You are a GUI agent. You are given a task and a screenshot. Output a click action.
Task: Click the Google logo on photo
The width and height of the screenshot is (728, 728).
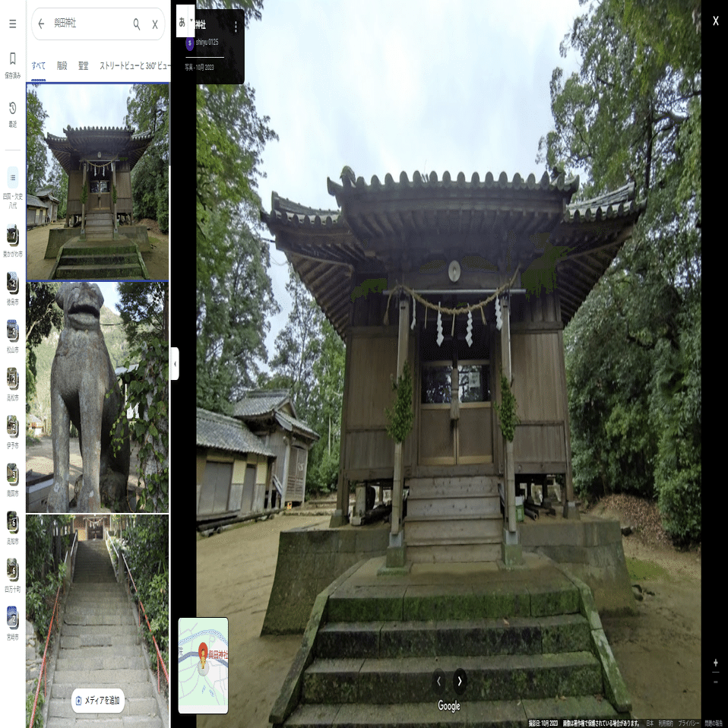pos(449,706)
